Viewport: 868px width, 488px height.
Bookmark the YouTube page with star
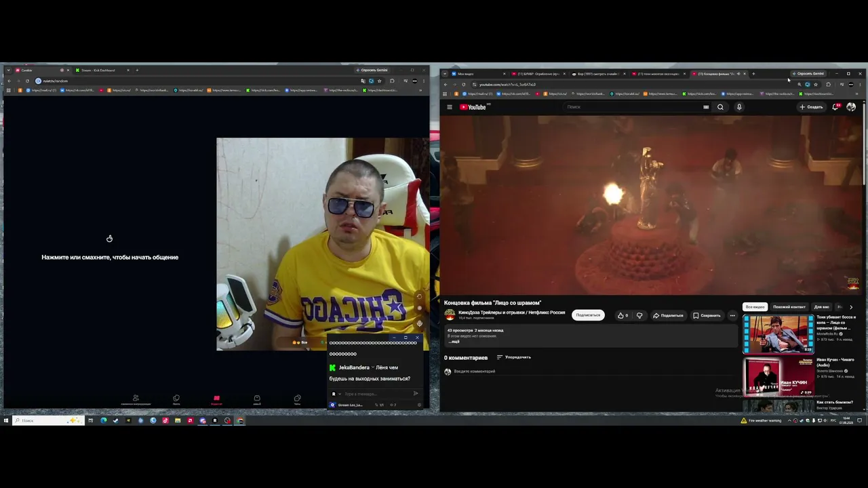click(816, 85)
